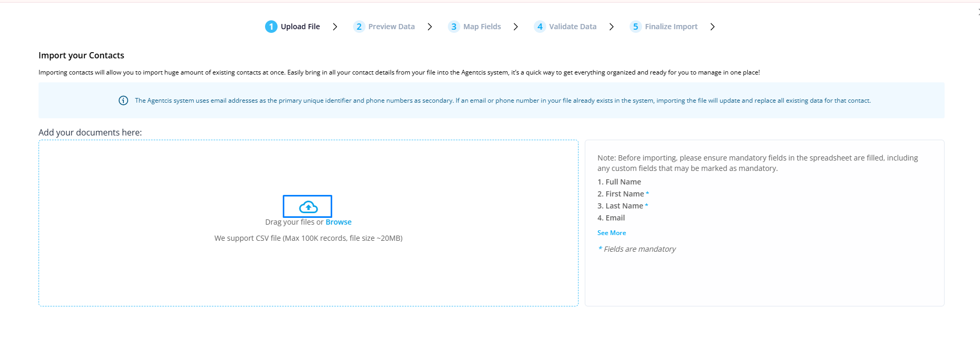Image resolution: width=980 pixels, height=357 pixels.
Task: Expand the See More mandatory fields link
Action: 611,233
